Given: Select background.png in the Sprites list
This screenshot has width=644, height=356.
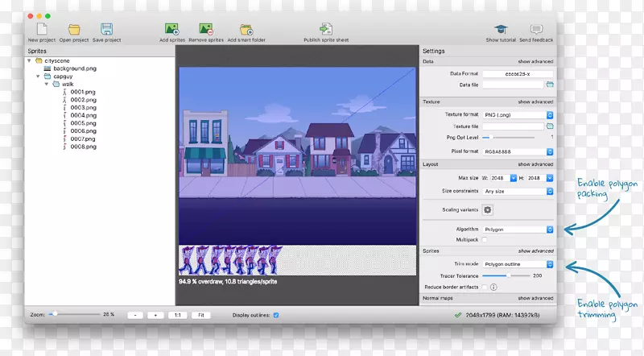Looking at the screenshot, I should [x=74, y=69].
